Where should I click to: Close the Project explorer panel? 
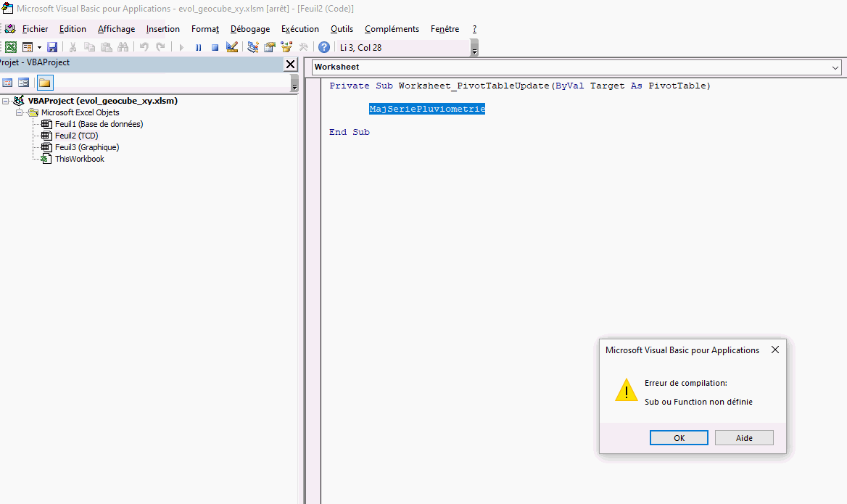click(290, 64)
